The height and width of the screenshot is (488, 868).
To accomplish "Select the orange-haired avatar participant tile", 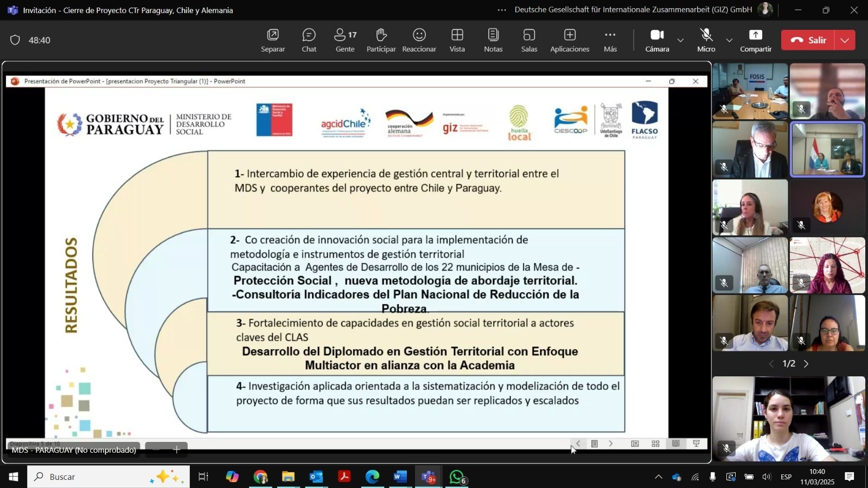I will tap(827, 207).
